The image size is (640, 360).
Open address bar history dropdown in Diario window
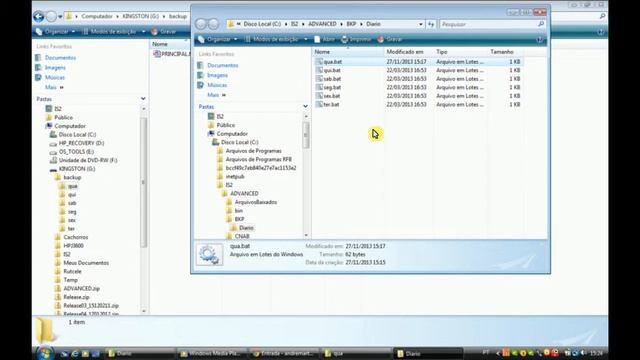pos(421,24)
